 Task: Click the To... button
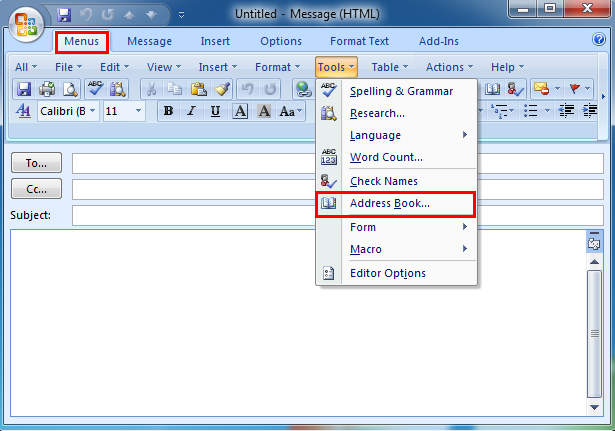coord(36,163)
